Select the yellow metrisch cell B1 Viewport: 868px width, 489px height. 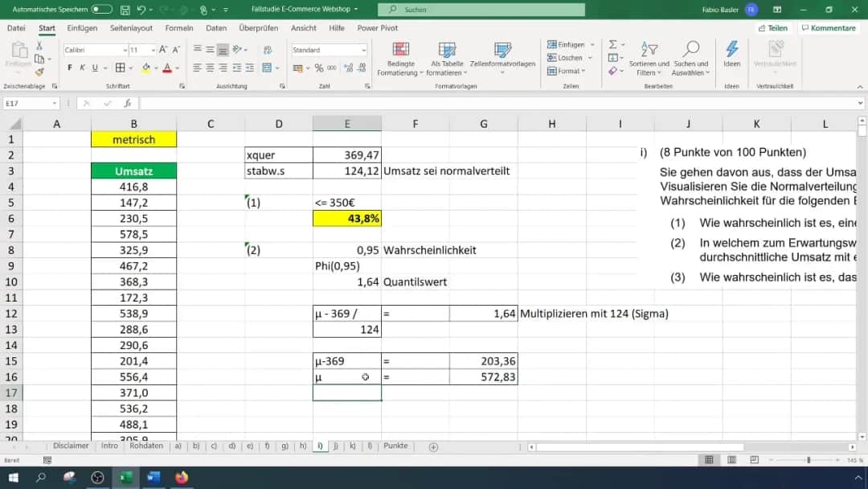(x=133, y=139)
